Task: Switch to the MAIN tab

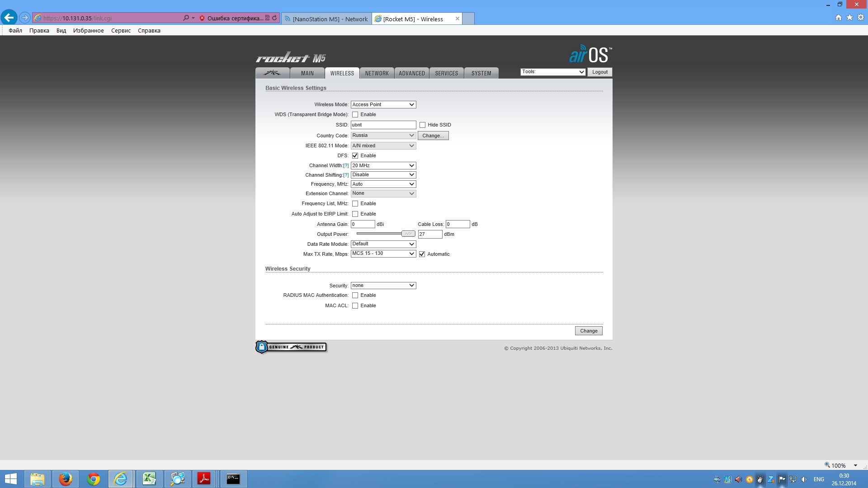Action: tap(307, 73)
